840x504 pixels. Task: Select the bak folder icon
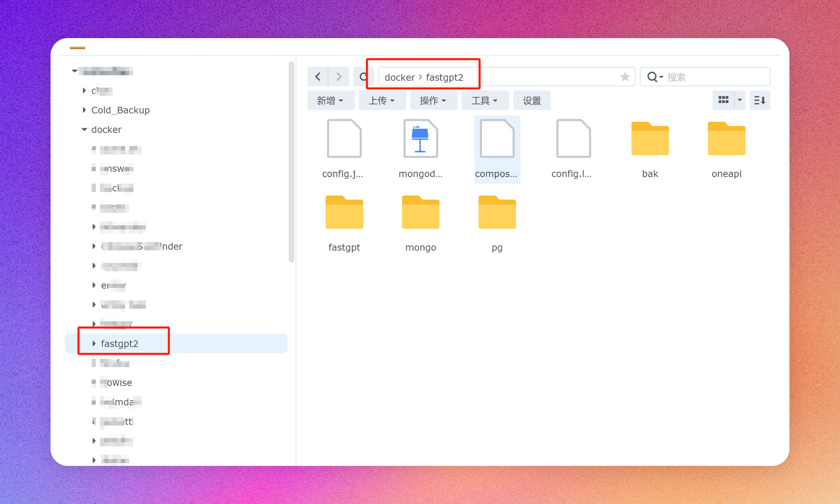[650, 138]
